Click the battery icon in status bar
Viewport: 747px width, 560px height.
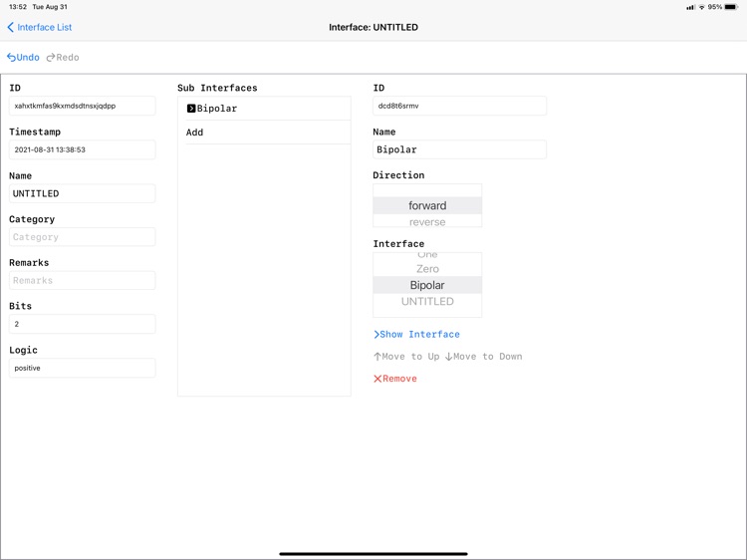pos(731,7)
